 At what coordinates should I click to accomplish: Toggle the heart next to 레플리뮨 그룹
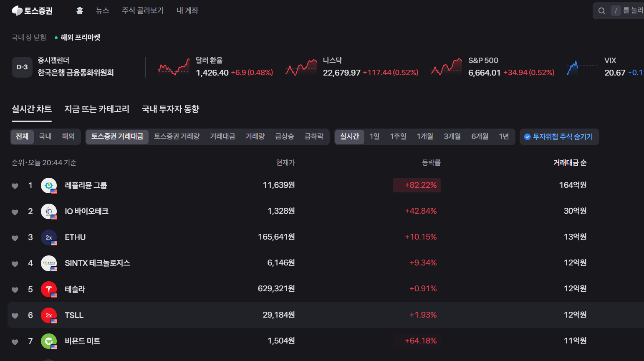[x=15, y=185]
